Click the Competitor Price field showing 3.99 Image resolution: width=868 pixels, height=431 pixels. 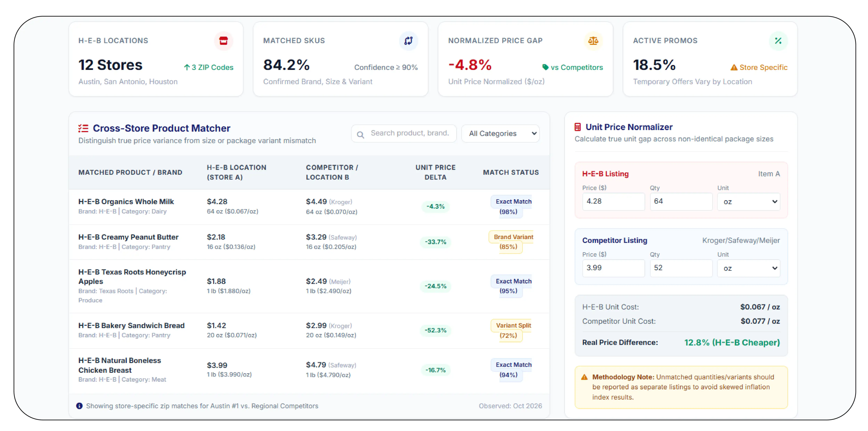pos(613,268)
